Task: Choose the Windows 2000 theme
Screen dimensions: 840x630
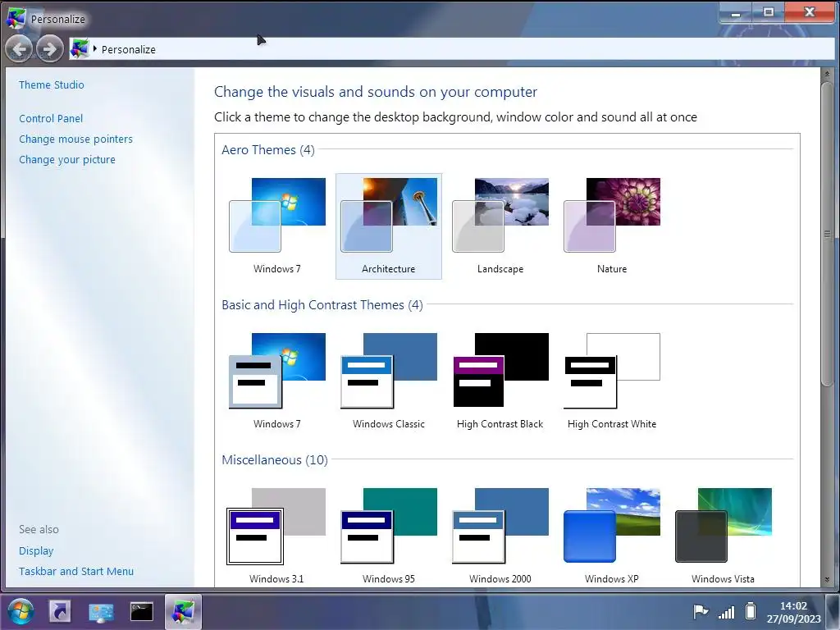Action: [500, 535]
